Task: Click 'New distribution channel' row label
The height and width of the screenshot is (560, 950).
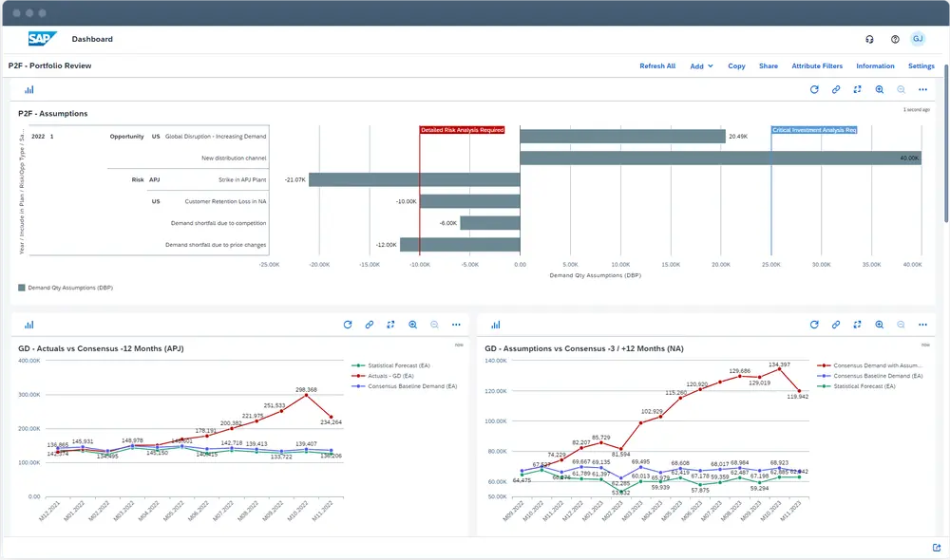Action: click(234, 158)
